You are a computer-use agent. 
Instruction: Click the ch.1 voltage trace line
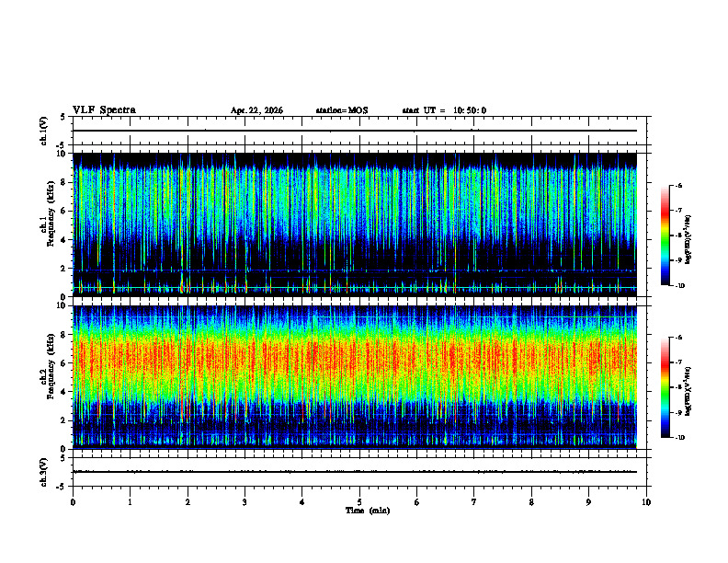(x=355, y=131)
